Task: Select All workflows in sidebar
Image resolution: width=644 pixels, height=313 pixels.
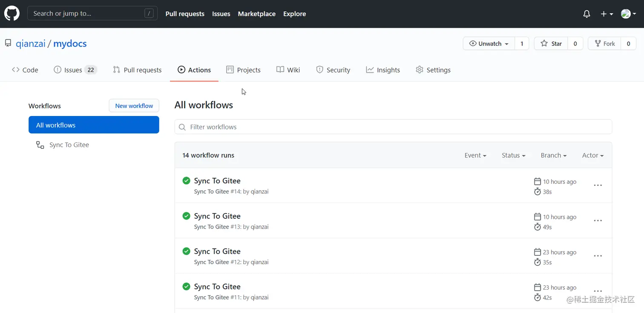Action: (x=94, y=125)
